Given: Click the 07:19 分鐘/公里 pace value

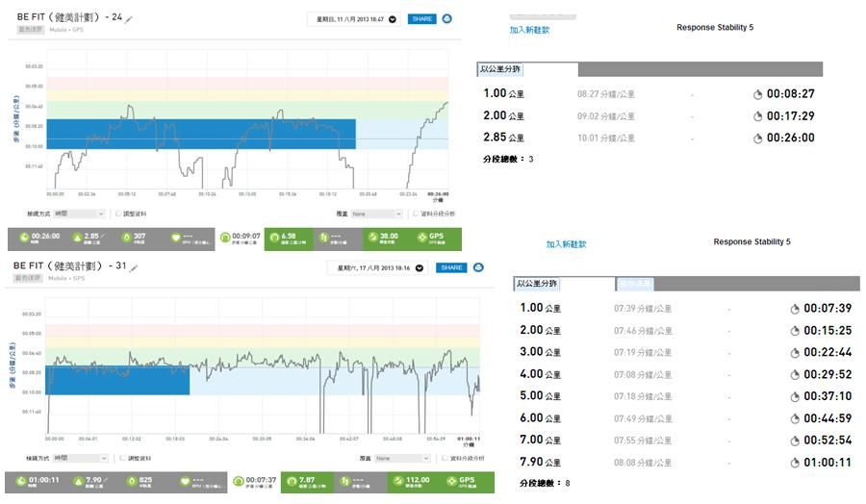Looking at the screenshot, I should (x=643, y=353).
